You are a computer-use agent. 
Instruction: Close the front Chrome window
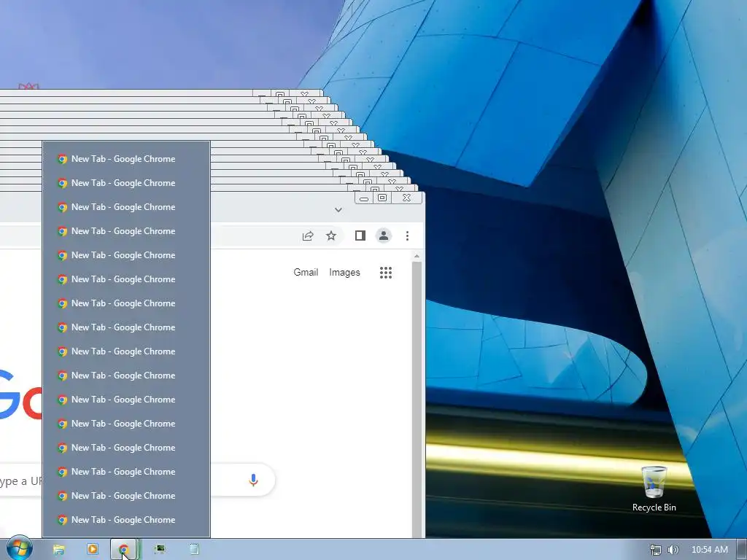406,198
